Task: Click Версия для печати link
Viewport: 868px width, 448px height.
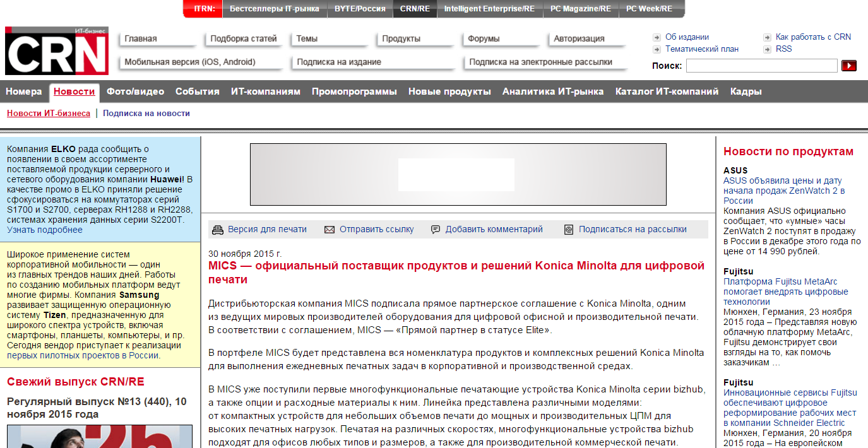Action: [x=267, y=230]
